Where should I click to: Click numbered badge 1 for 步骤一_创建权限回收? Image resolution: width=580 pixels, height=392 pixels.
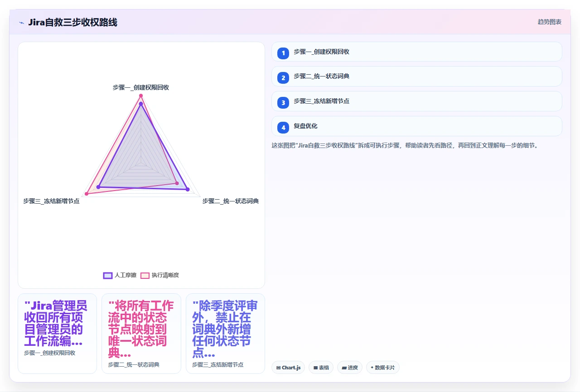click(283, 53)
